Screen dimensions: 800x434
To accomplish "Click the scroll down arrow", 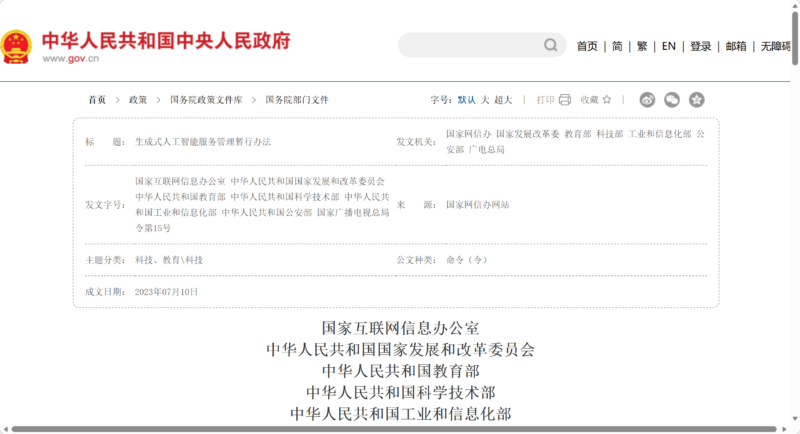I will pyautogui.click(x=795, y=419).
